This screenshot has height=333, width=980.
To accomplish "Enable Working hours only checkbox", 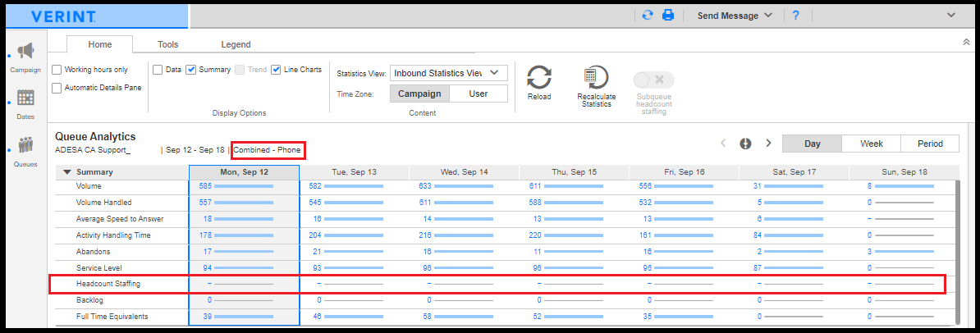I will coord(57,70).
